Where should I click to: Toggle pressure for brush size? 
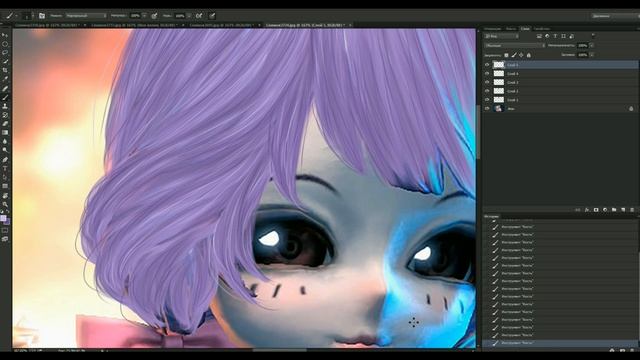[x=212, y=16]
